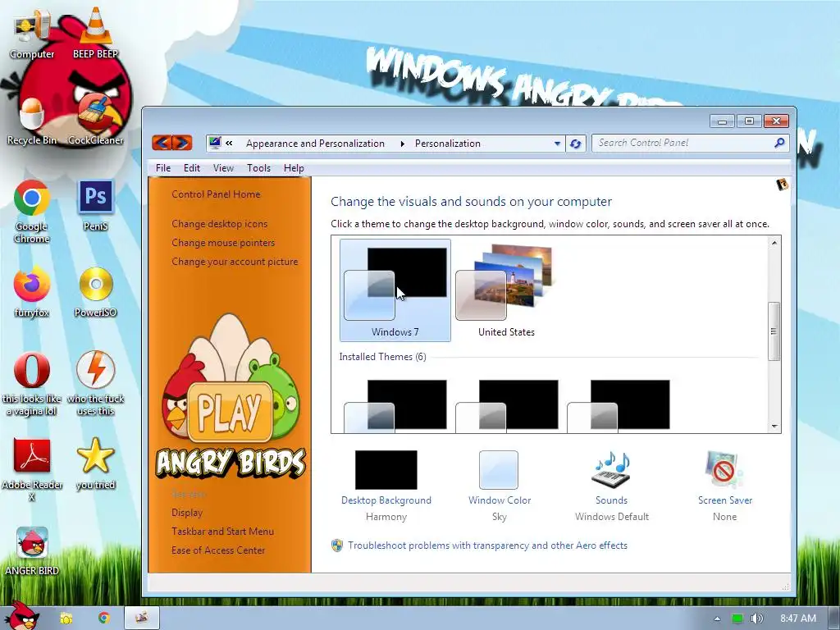Expand the breadcrumb double chevron
The height and width of the screenshot is (630, 840).
[230, 143]
